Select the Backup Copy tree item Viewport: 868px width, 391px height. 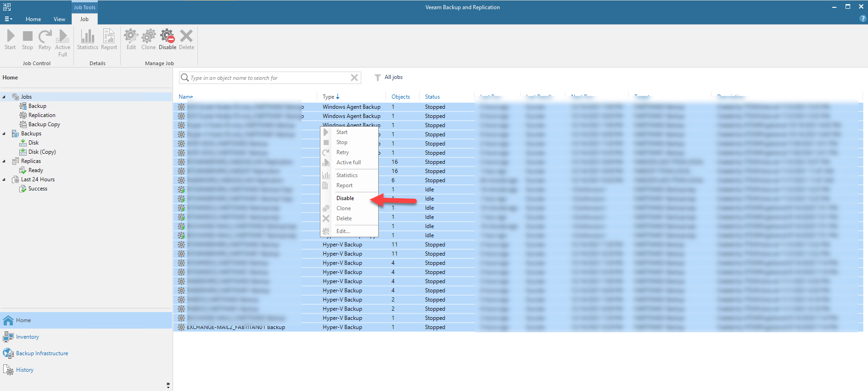(x=44, y=124)
